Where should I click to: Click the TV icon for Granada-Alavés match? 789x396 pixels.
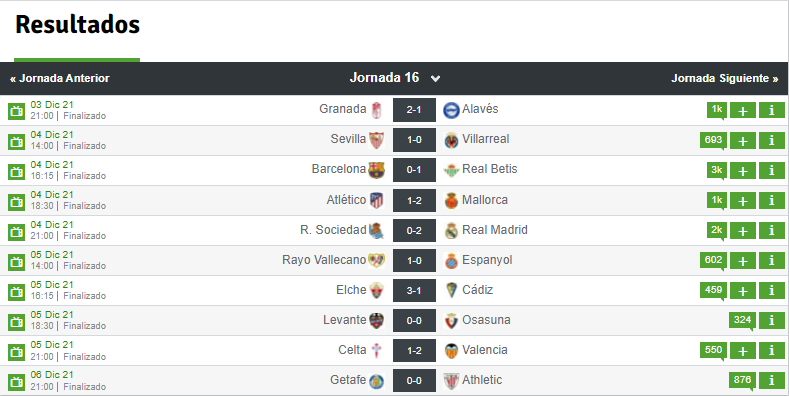(x=16, y=111)
